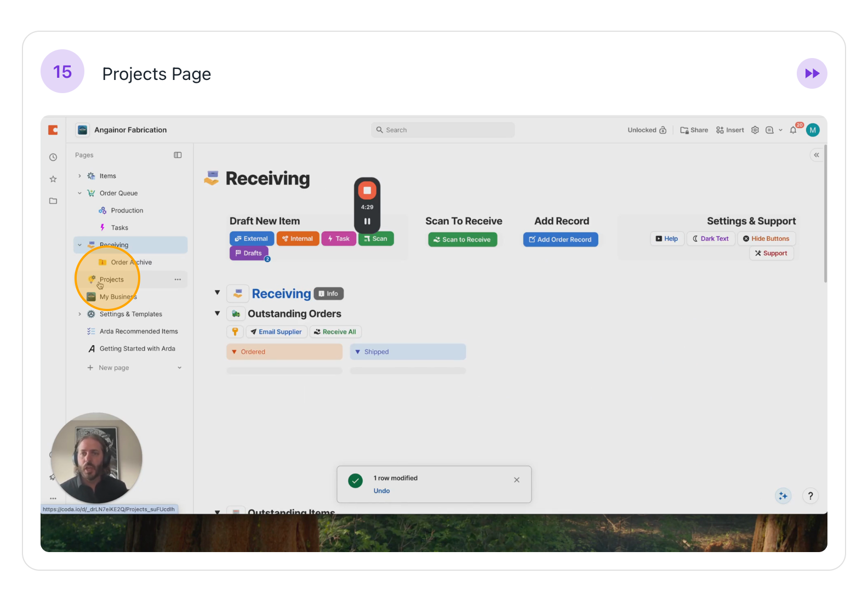Click the recent history clock icon
Viewport: 868px width, 597px height.
point(53,157)
